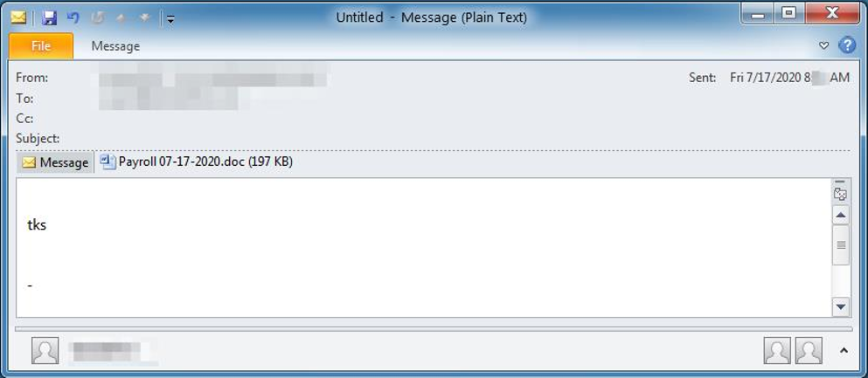
Task: Show the Message body button
Action: tap(55, 162)
